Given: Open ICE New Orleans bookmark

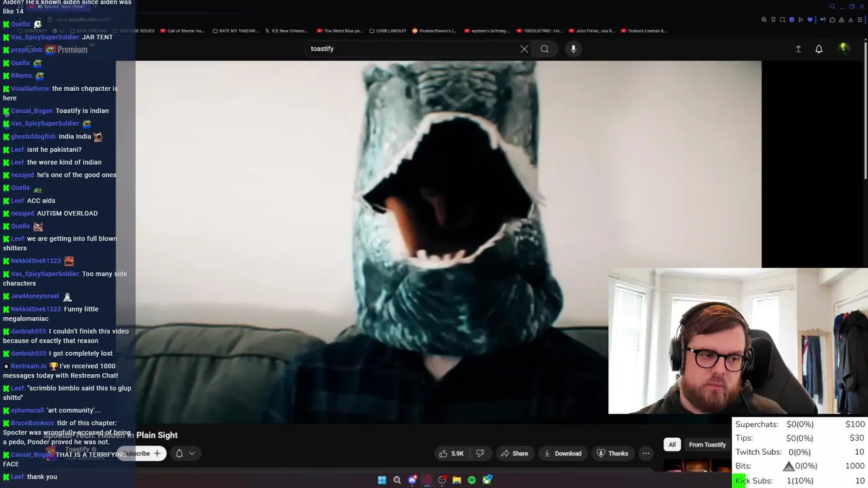Looking at the screenshot, I should tap(285, 30).
